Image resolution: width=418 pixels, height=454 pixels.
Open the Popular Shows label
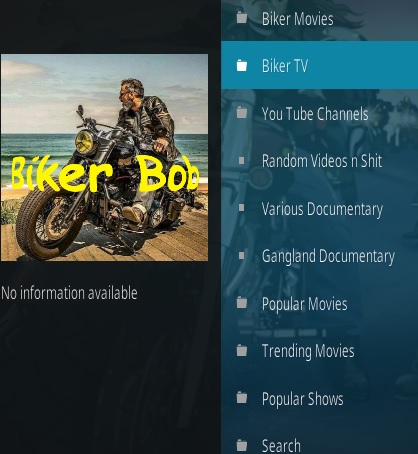click(302, 399)
